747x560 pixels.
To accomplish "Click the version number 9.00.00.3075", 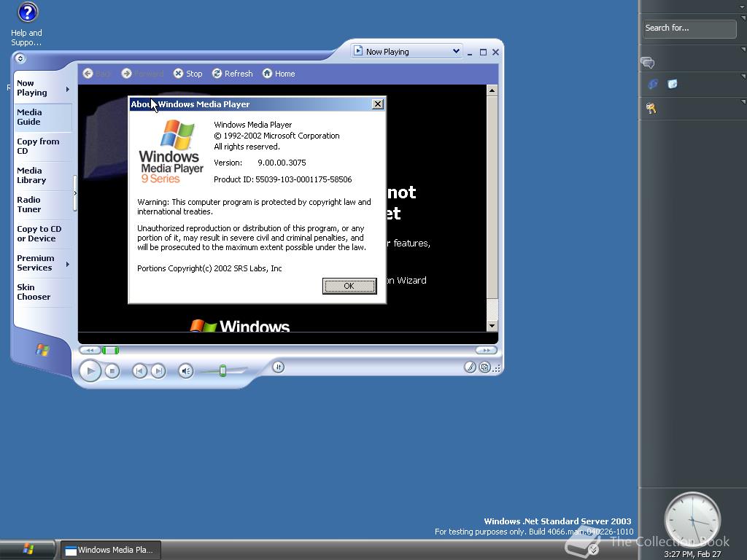I will (282, 163).
